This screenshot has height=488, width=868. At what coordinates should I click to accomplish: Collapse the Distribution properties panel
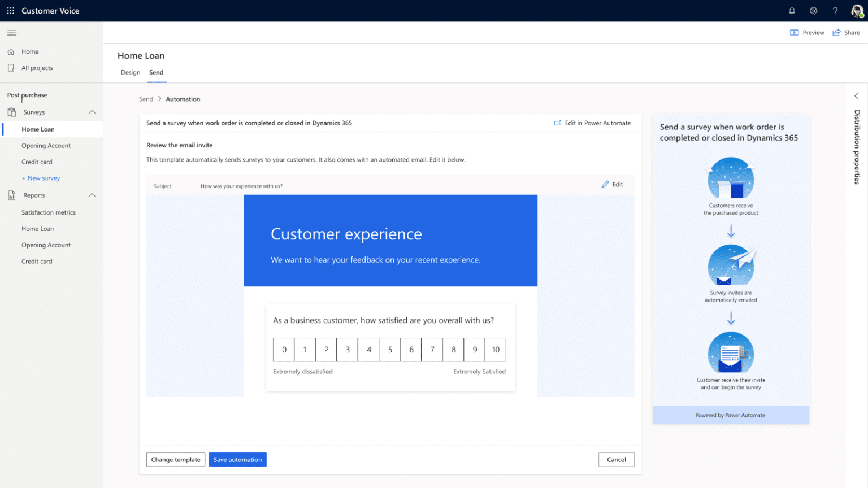(856, 96)
